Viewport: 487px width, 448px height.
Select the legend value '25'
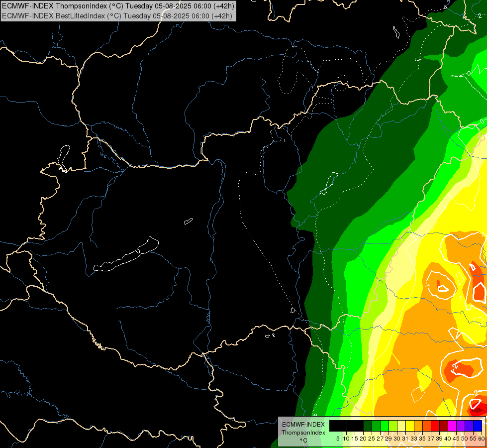[x=372, y=439]
